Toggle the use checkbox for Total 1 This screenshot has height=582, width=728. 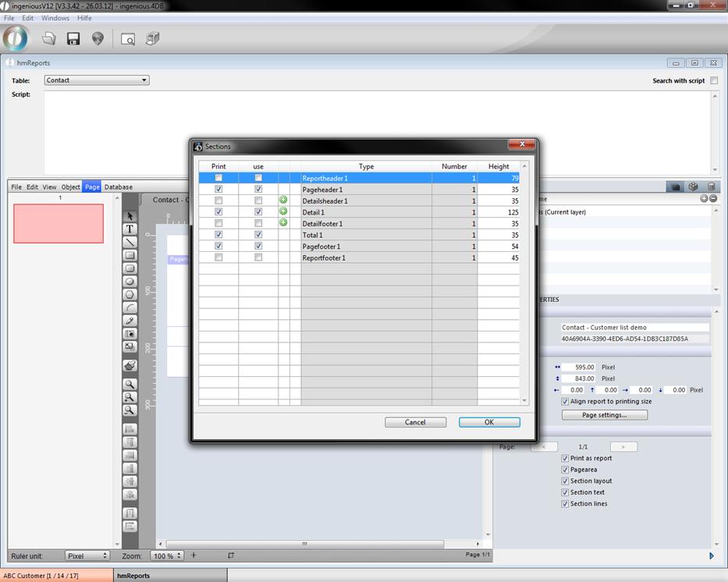pos(258,234)
